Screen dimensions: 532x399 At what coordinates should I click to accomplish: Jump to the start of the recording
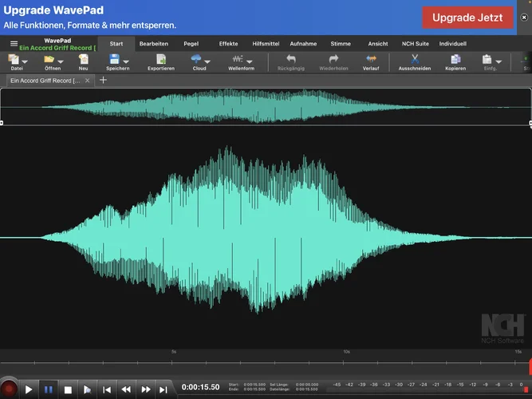click(107, 389)
